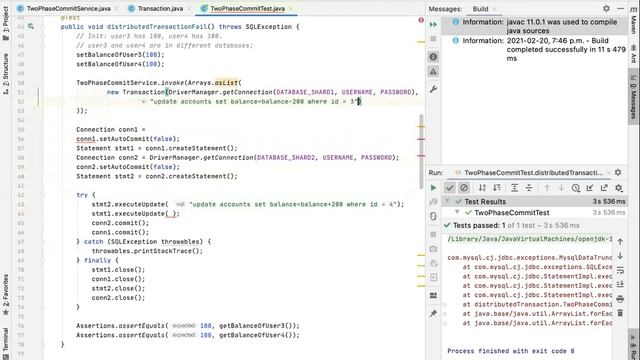Viewport: 640px width, 360px height.
Task: Open the Transaction.java tab
Action: [160, 8]
